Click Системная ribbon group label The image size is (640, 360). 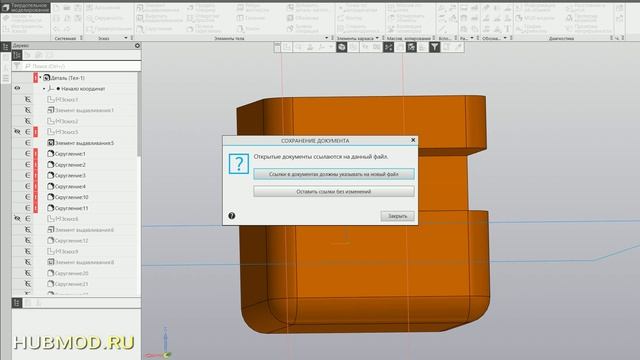click(65, 38)
